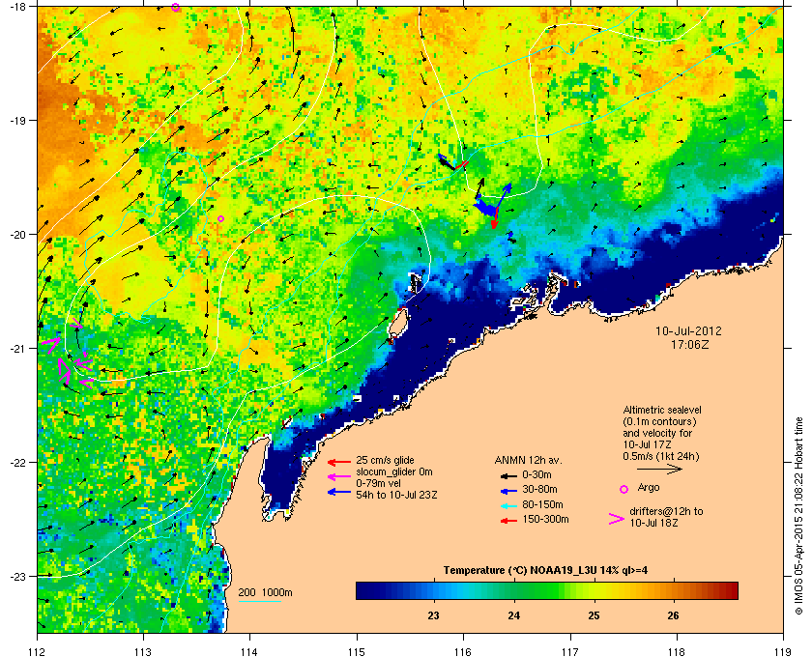Click the "Temperature (°C) NOAA19_L3U 14% ql>=4" title
812x657 pixels.
545,571
